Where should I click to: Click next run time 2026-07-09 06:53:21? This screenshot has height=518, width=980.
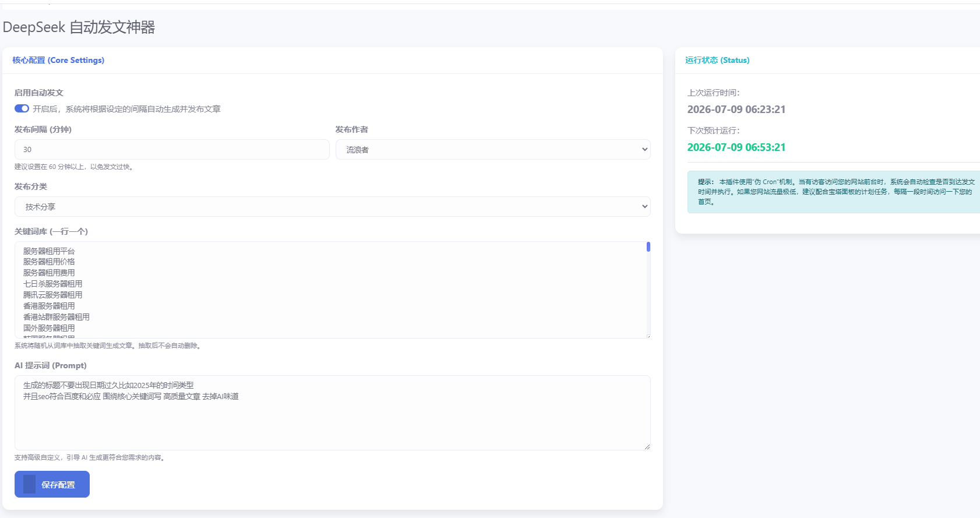[x=736, y=147]
